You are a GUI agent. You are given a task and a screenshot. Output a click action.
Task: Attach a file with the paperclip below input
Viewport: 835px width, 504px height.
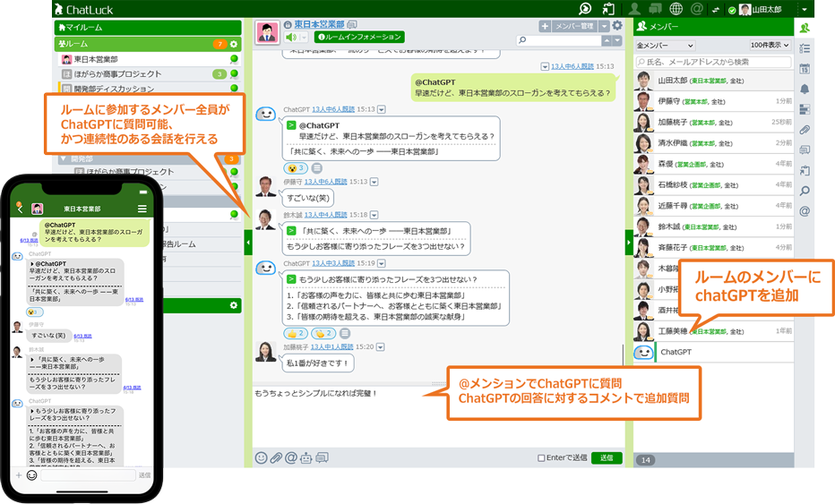point(276,457)
